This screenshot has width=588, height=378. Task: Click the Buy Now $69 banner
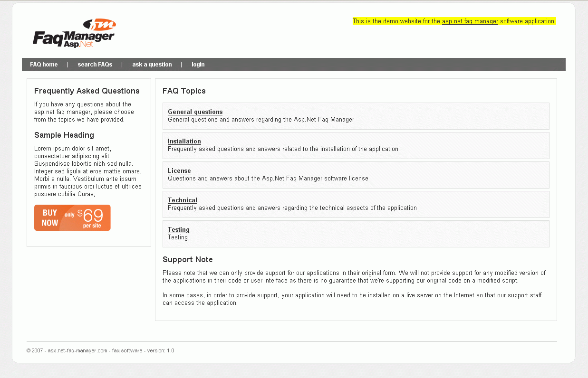pos(72,218)
